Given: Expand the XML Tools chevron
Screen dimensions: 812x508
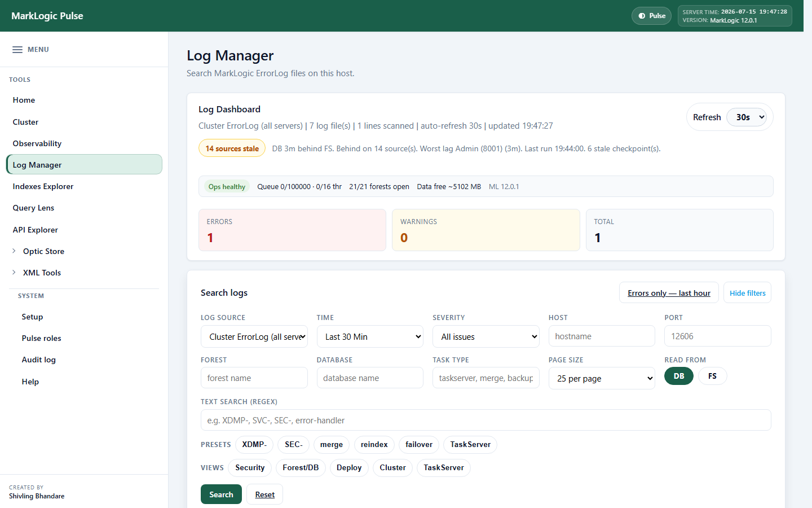Looking at the screenshot, I should (14, 273).
